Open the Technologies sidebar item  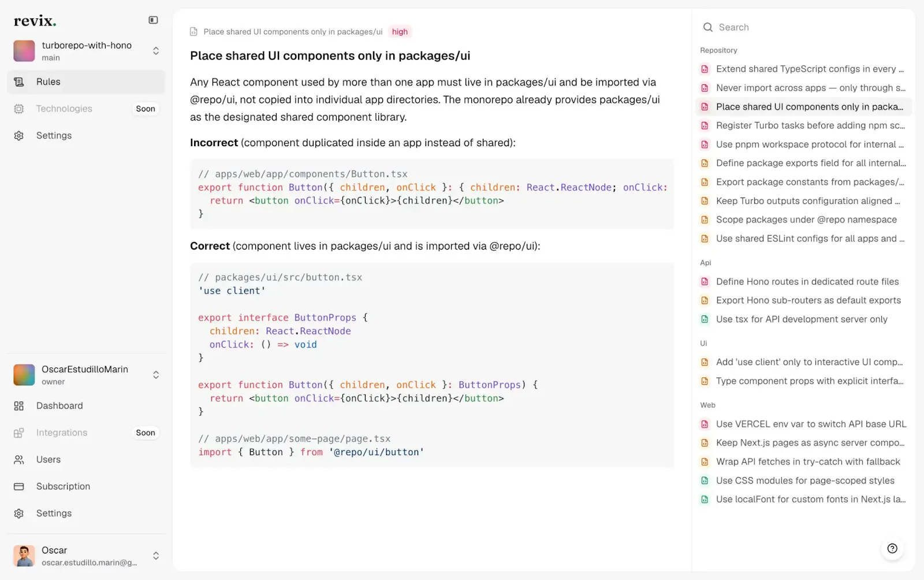tap(87, 109)
